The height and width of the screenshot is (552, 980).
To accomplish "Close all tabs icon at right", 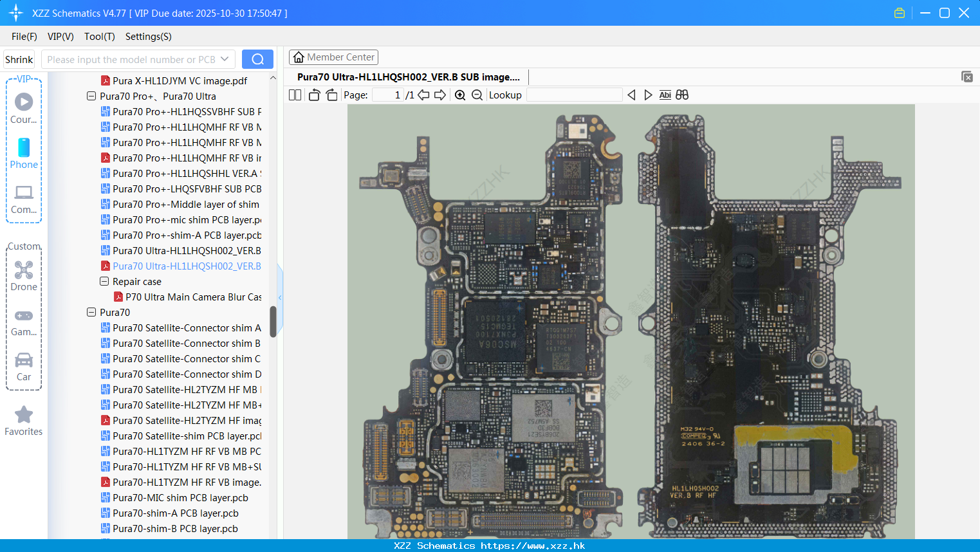I will point(967,77).
